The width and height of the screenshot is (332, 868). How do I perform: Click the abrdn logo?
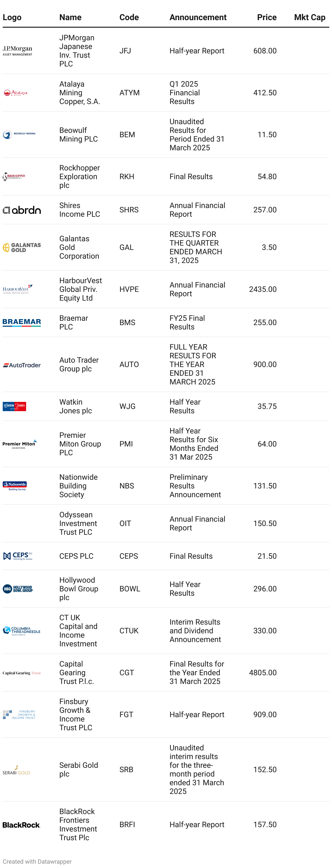[22, 210]
